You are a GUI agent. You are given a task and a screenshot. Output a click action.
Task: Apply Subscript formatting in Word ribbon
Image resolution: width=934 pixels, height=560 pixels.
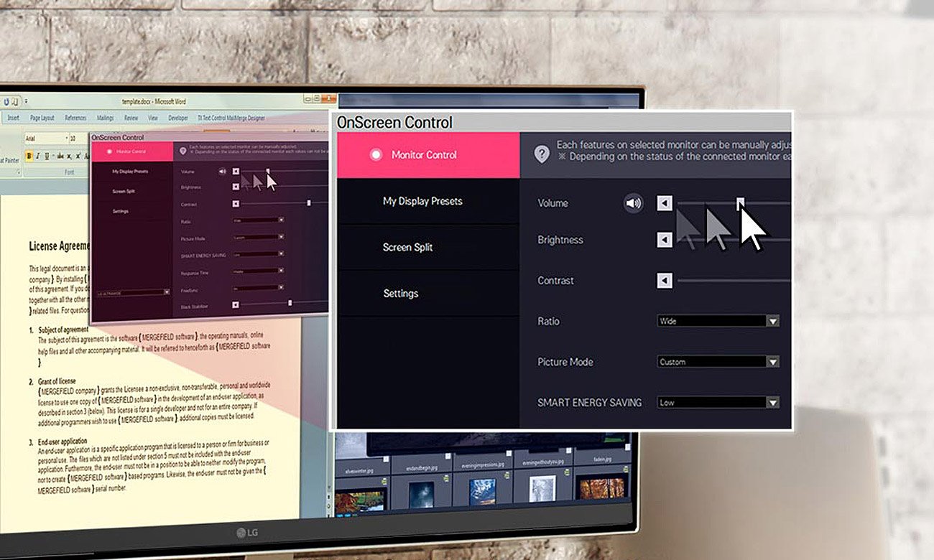click(69, 156)
